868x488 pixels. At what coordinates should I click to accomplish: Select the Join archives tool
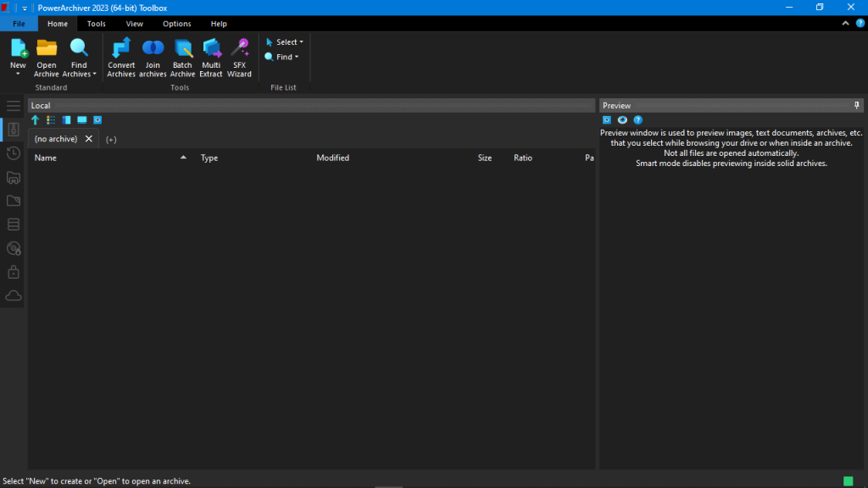pos(153,56)
